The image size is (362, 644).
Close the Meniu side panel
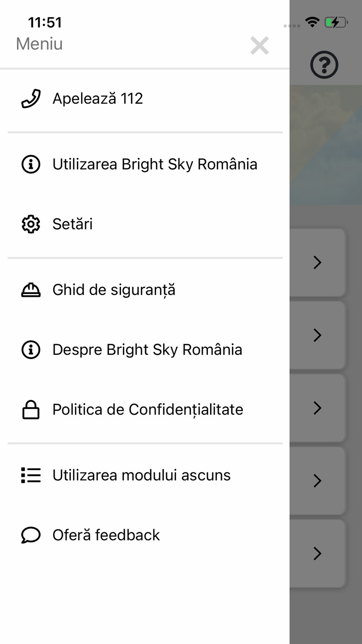tap(260, 46)
